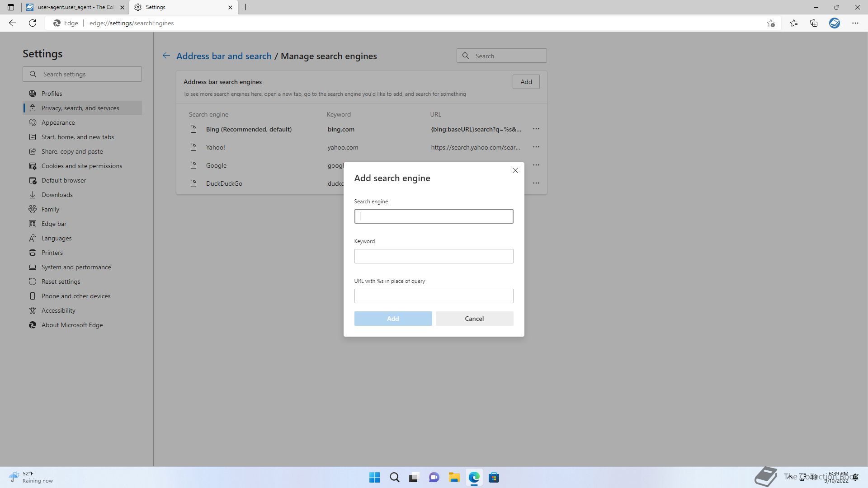The width and height of the screenshot is (868, 488).
Task: Close the Settings tab
Action: [230, 7]
